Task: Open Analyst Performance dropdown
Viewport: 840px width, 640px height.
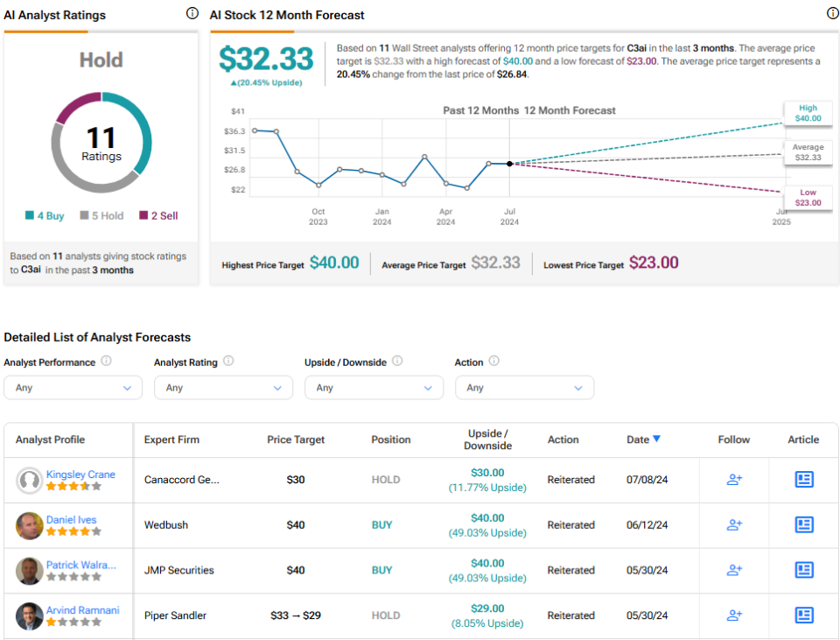Action: pyautogui.click(x=73, y=388)
